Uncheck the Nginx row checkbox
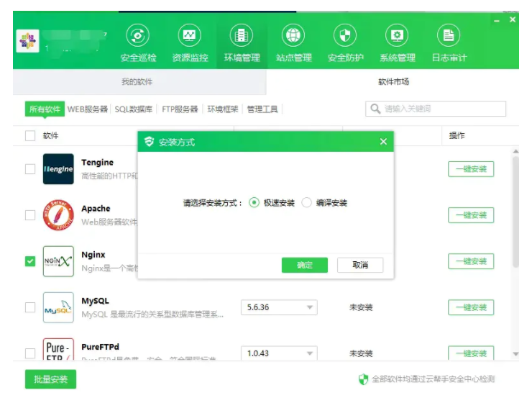 (x=30, y=261)
